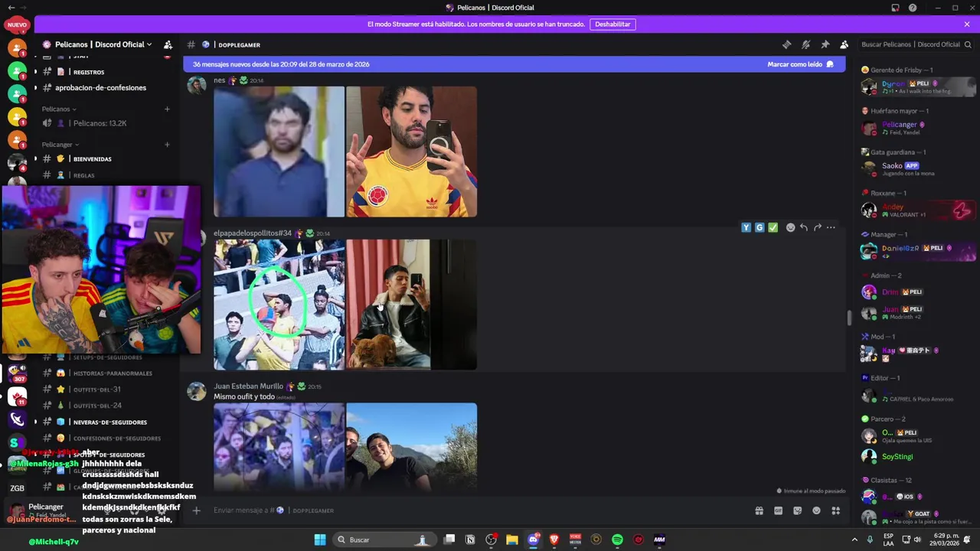Viewport: 980px width, 551px height.
Task: Click the NUEVO badge server icon
Action: click(x=17, y=24)
